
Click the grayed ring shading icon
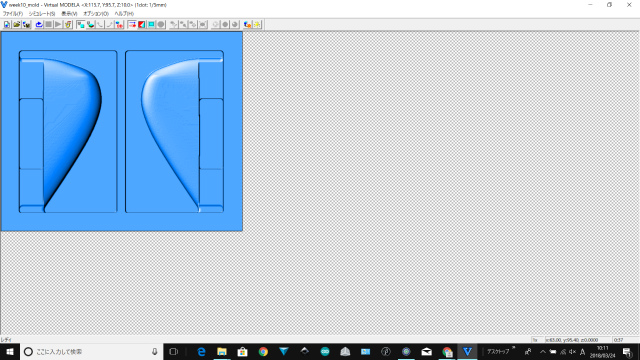tap(215, 24)
